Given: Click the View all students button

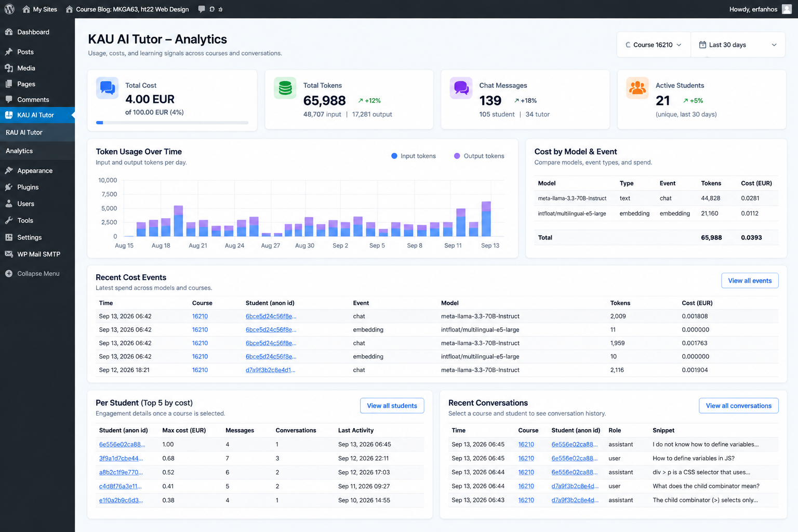Looking at the screenshot, I should pos(392,406).
